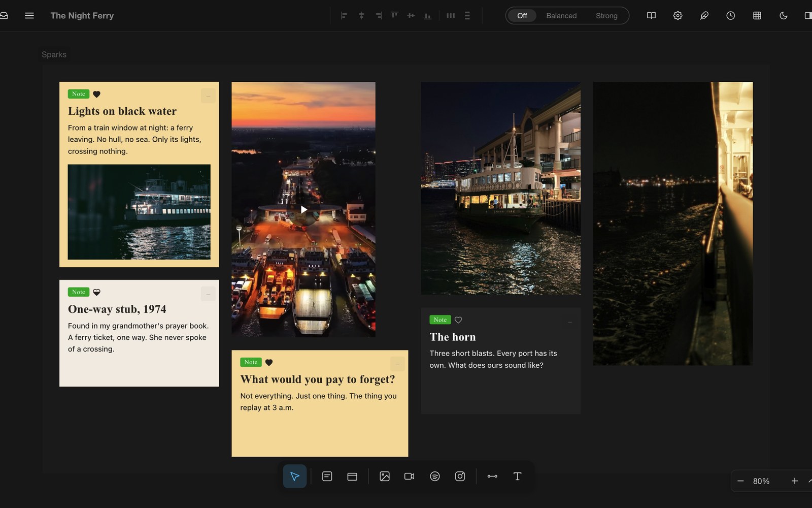Click the feather pen icon
The width and height of the screenshot is (812, 508).
[704, 16]
